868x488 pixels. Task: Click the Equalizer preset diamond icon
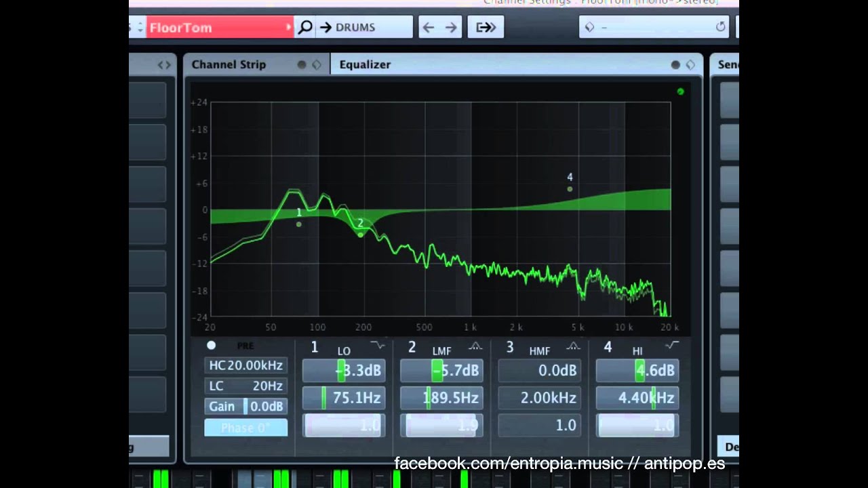pos(690,64)
